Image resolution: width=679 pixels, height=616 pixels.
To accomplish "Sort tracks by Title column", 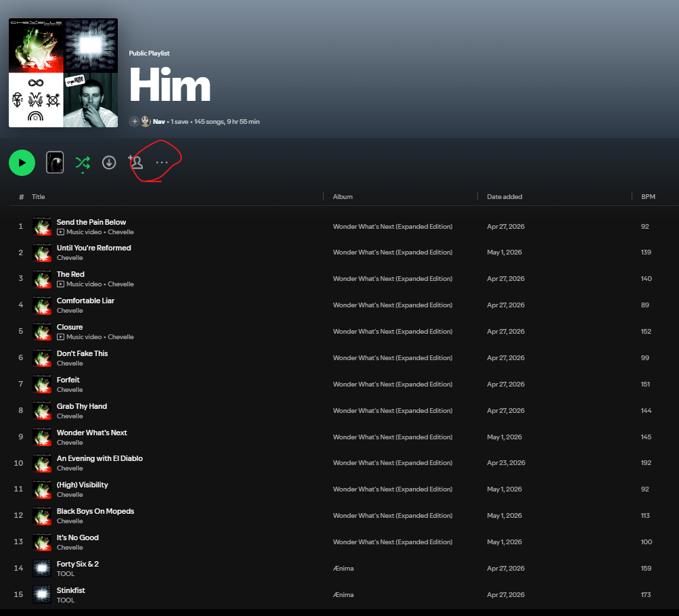I will point(38,196).
